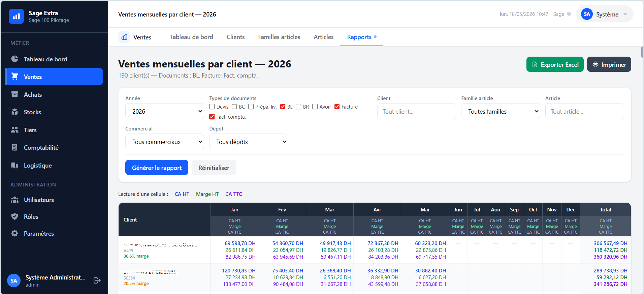Tick the Avoir checkbox
Screen dimensions: 644x294
[x=315, y=107]
